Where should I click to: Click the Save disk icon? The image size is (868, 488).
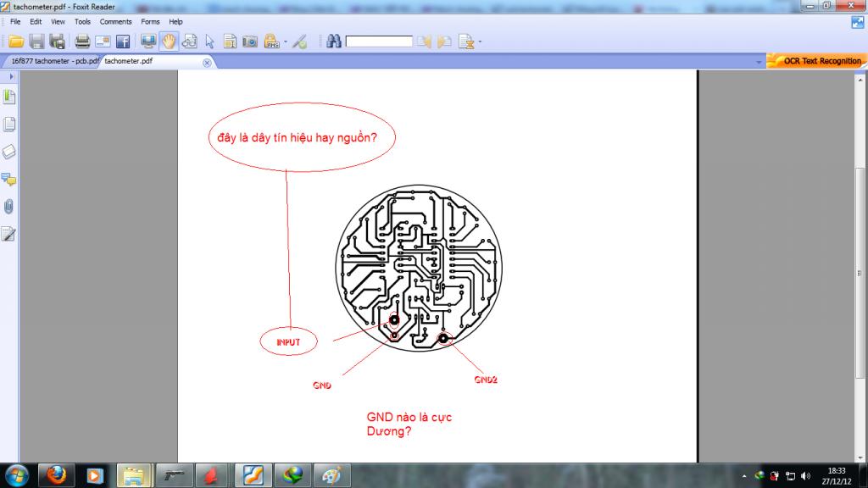coord(36,42)
